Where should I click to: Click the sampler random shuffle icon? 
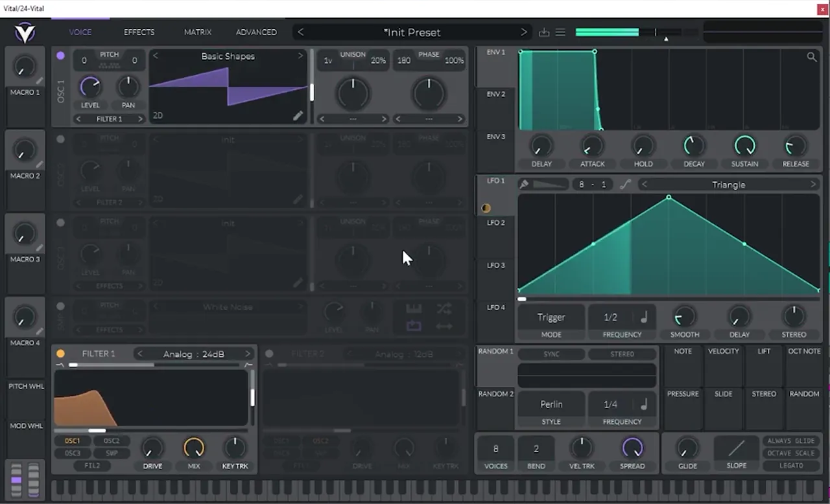tap(444, 308)
